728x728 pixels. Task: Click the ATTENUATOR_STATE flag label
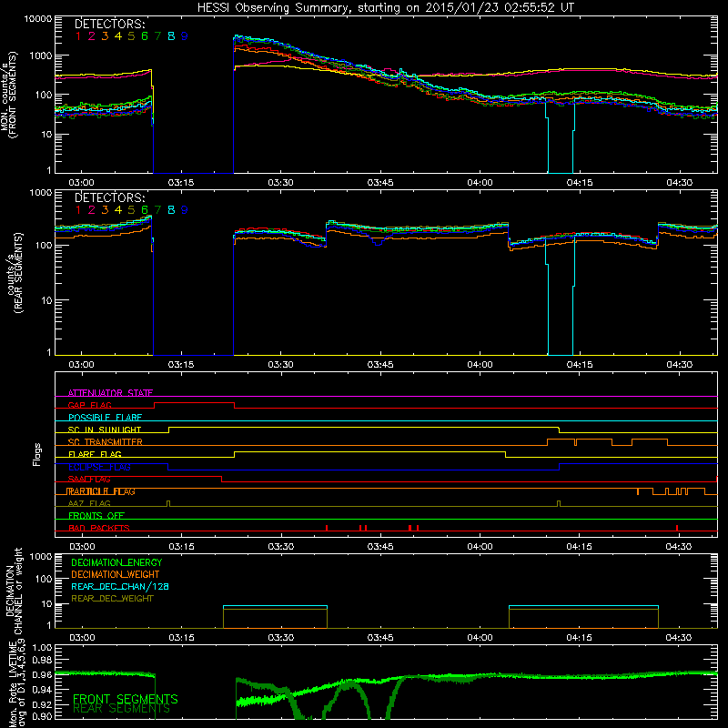tap(110, 393)
